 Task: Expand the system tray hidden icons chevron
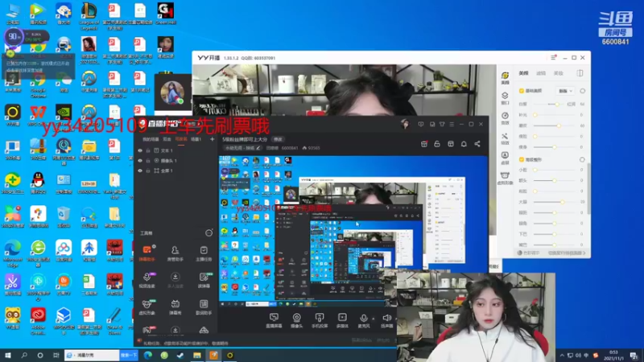[x=561, y=355]
